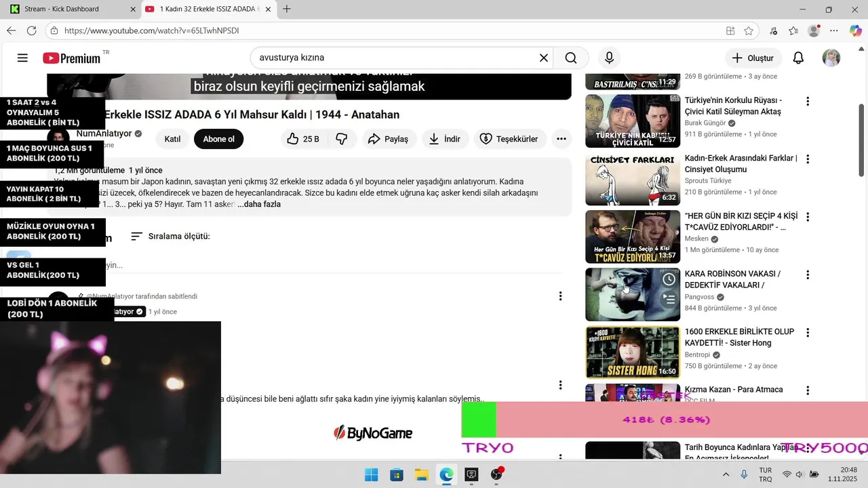Click the browser address bar URL
The width and height of the screenshot is (868, 488).
click(x=152, y=30)
